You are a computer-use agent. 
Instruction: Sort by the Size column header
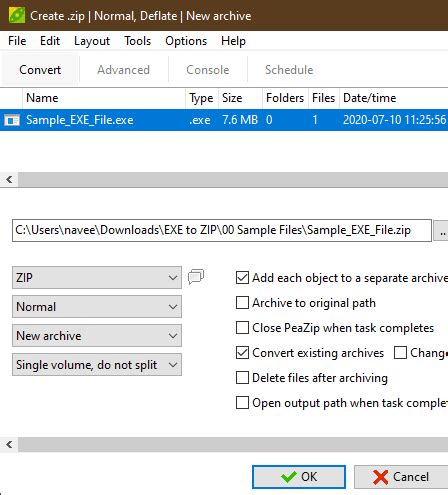point(240,98)
